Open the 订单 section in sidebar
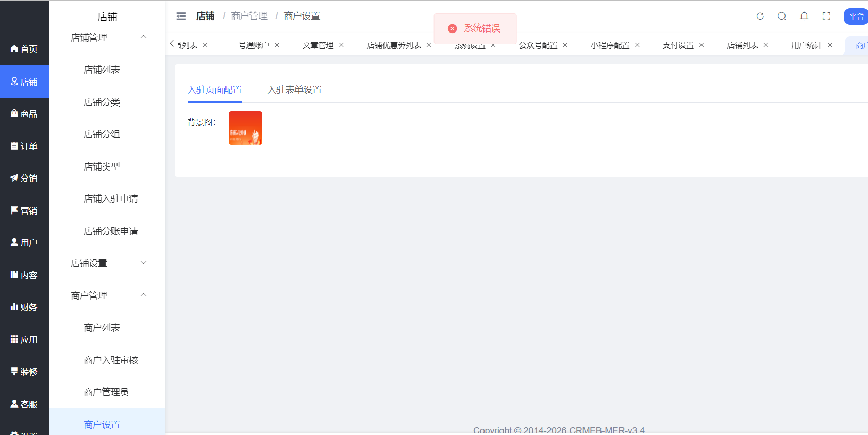Screen dimensions: 868x435 tap(24, 146)
